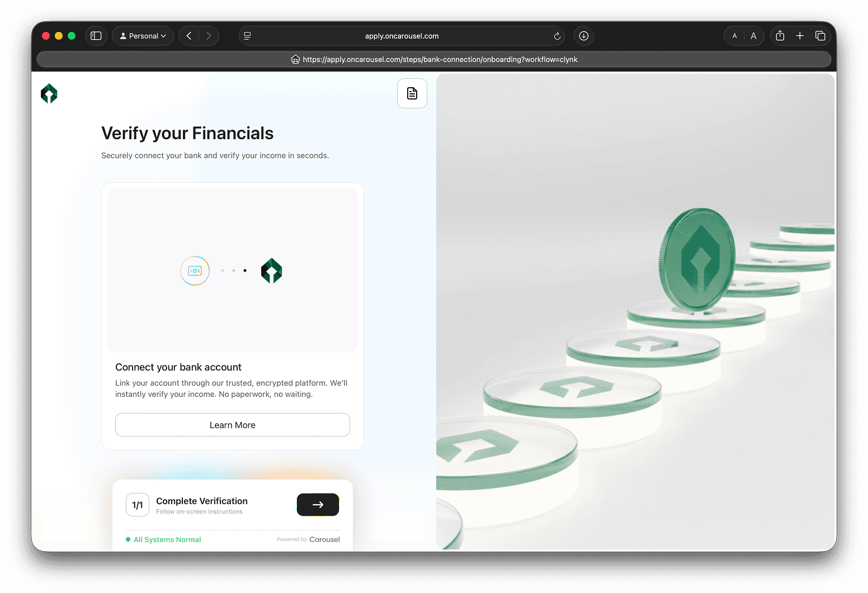Go back to the previous page

pyautogui.click(x=189, y=36)
